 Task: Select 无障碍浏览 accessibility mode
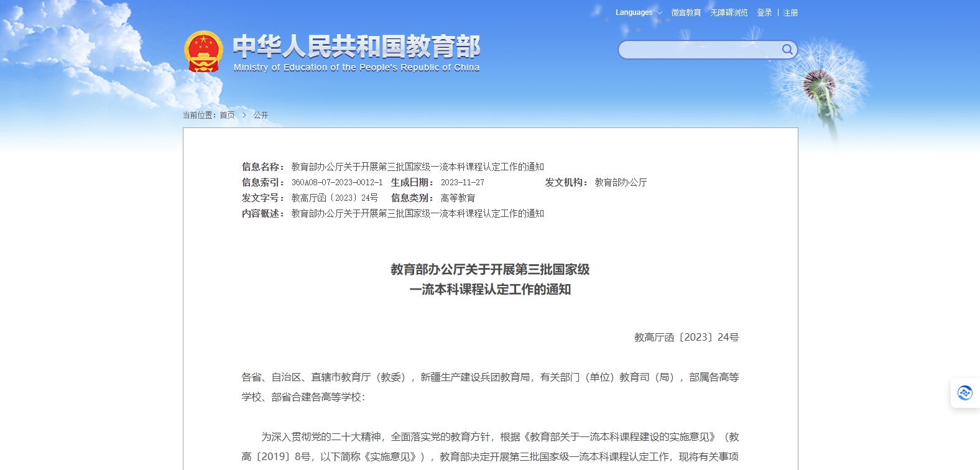[729, 12]
